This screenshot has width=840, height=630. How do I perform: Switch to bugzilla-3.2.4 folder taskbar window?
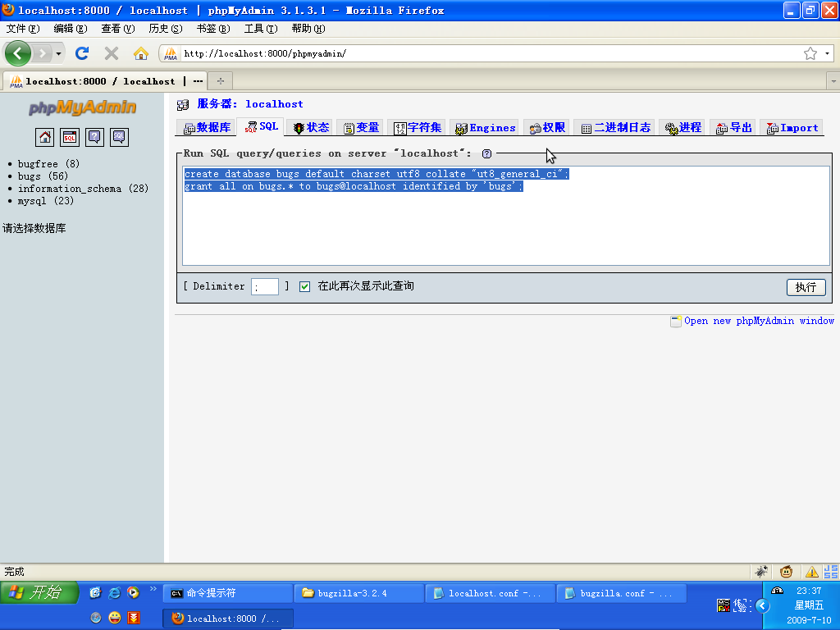coord(359,593)
